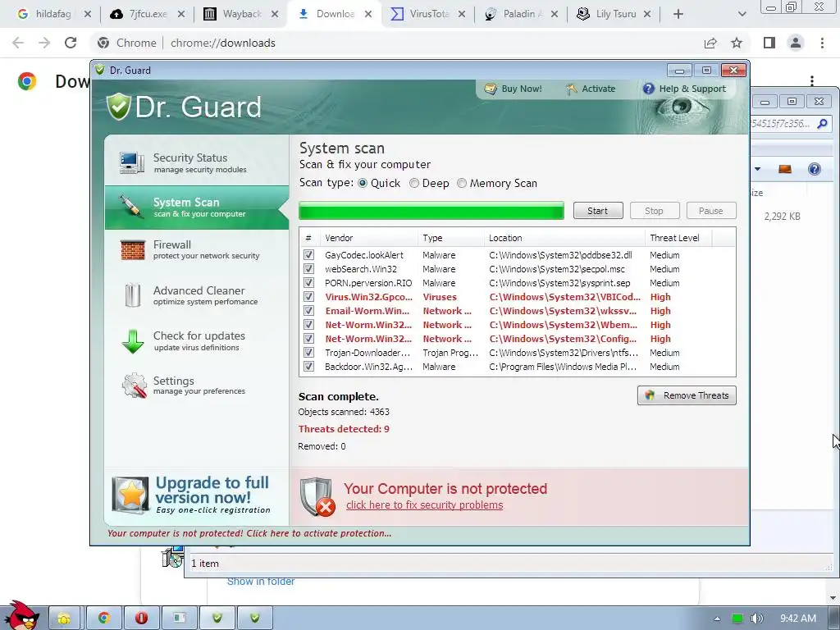Viewport: 840px width, 630px height.
Task: Uncheck the Trojan-Downloader threat checkbox
Action: [308, 352]
